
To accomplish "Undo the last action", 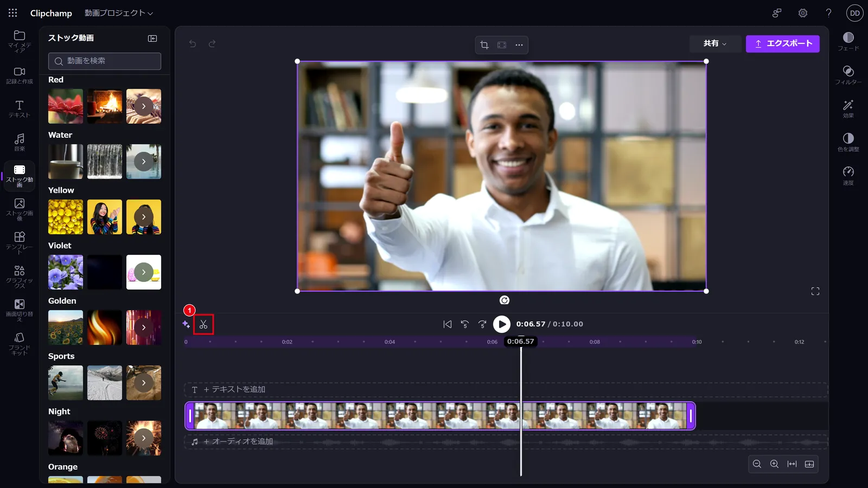I will [x=193, y=44].
